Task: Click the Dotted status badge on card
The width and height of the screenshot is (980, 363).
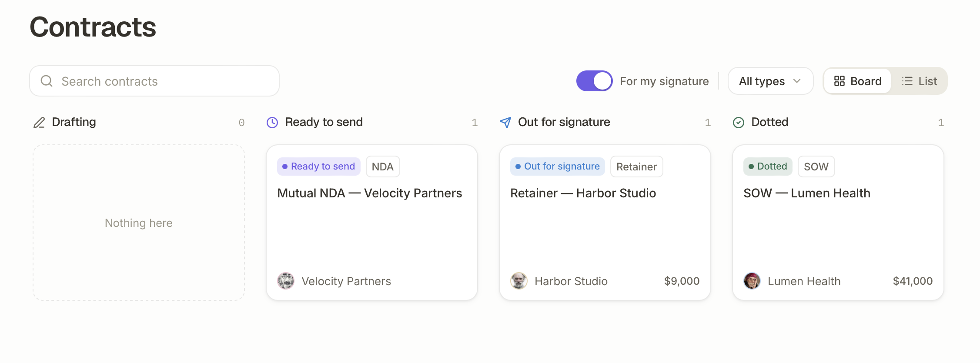Action: 768,167
